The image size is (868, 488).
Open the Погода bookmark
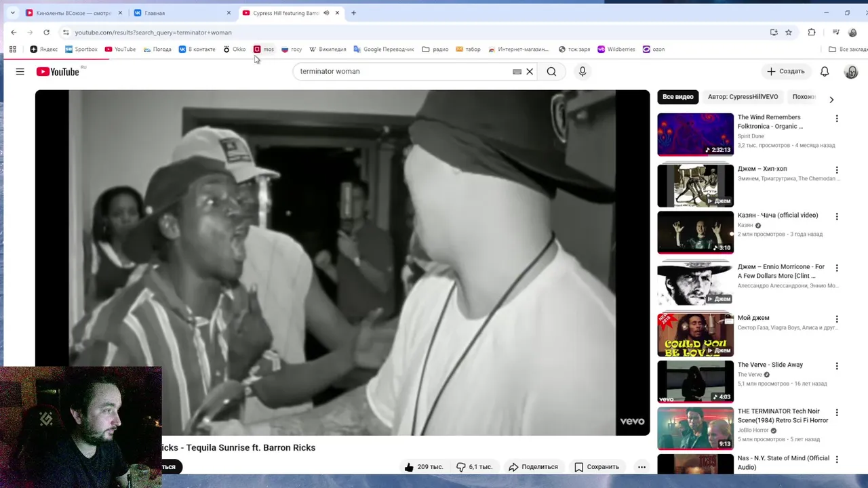coord(157,49)
